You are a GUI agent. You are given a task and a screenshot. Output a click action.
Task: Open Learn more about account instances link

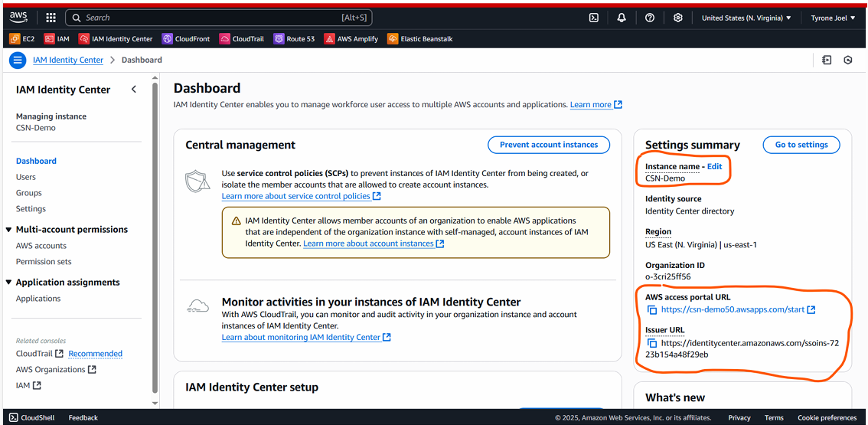[374, 244]
